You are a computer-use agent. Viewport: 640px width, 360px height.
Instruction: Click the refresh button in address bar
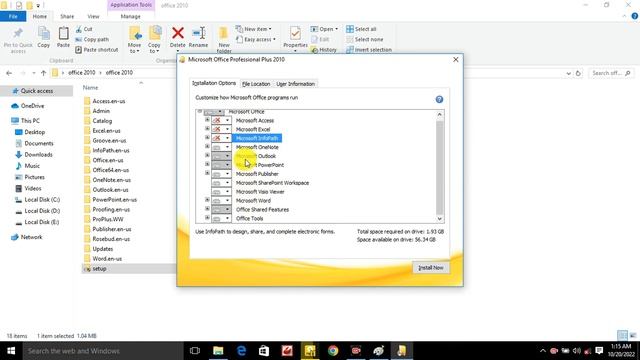tap(578, 73)
